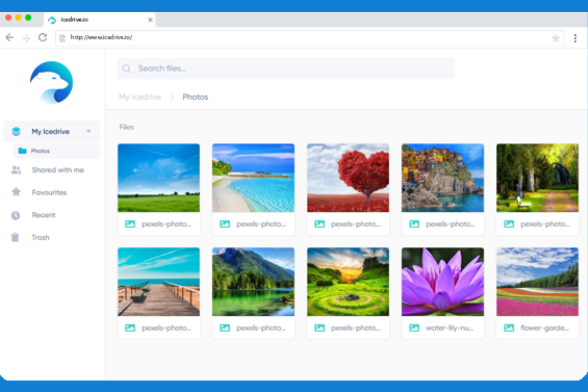Open the purple water-lily photo
The height and width of the screenshot is (392, 588).
pos(442,282)
